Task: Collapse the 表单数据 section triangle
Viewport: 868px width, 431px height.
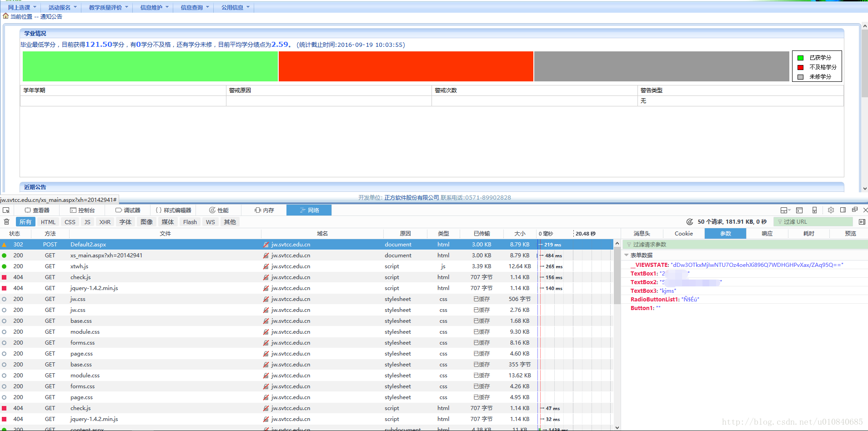Action: 627,255
